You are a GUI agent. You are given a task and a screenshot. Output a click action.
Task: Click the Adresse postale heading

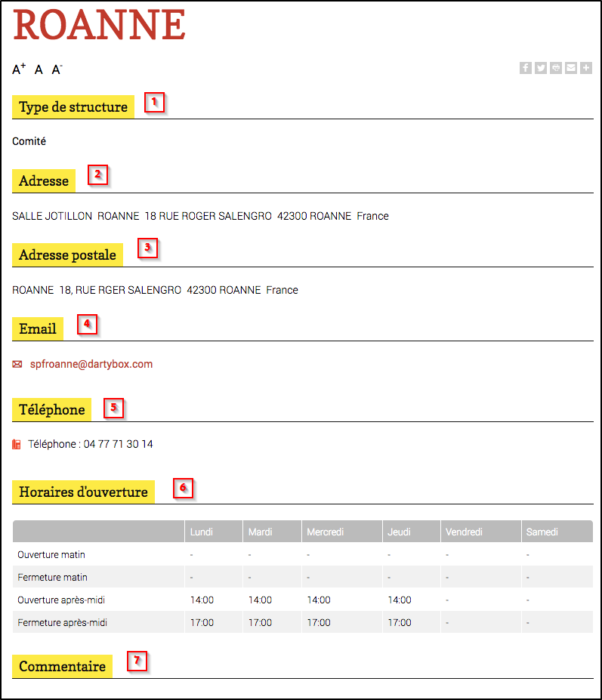coord(67,255)
